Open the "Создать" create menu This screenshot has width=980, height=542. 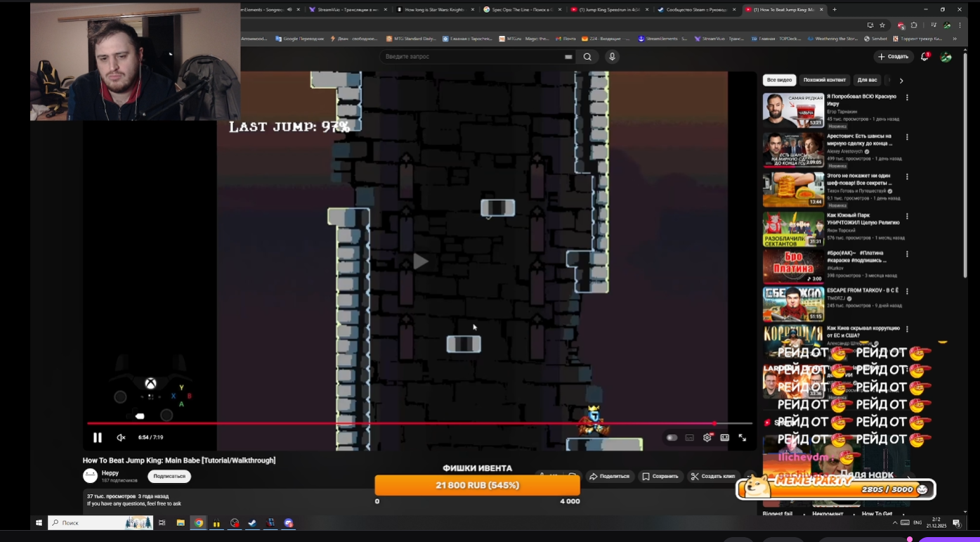pyautogui.click(x=893, y=56)
